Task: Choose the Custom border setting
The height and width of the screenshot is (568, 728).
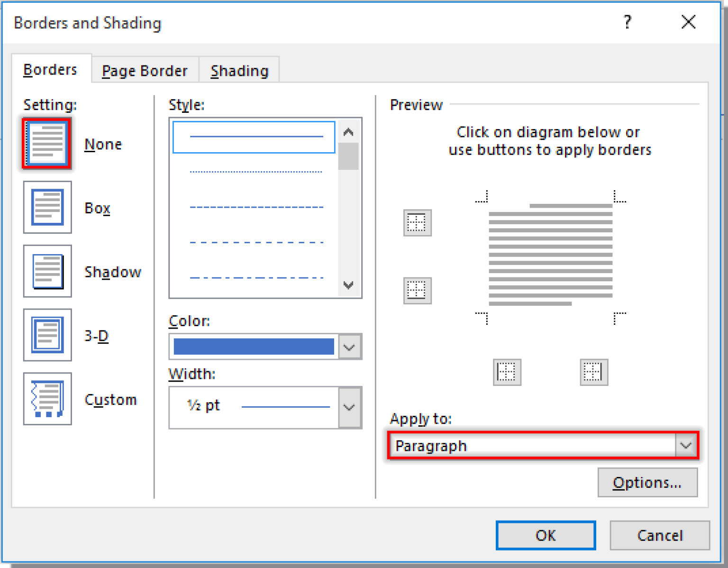Action: coord(47,399)
